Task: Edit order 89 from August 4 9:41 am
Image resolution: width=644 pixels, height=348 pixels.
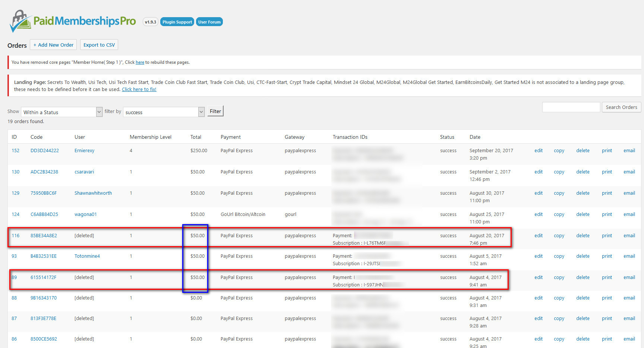Action: (x=539, y=278)
